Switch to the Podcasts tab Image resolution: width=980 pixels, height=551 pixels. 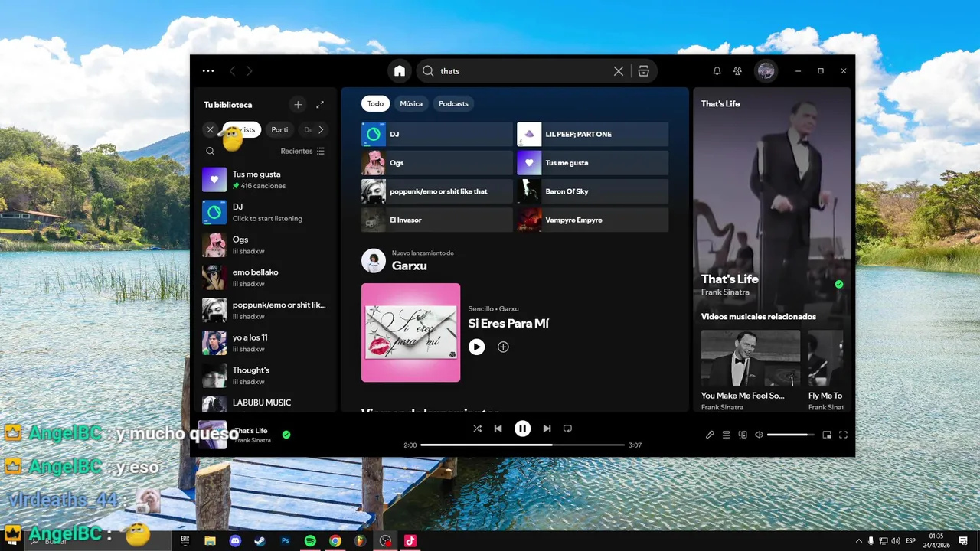(453, 104)
